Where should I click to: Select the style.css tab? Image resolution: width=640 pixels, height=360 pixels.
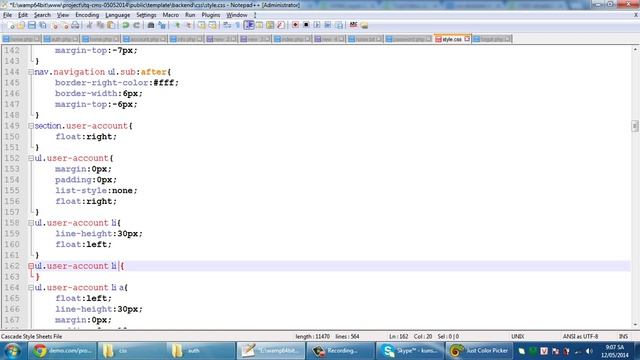coord(452,39)
